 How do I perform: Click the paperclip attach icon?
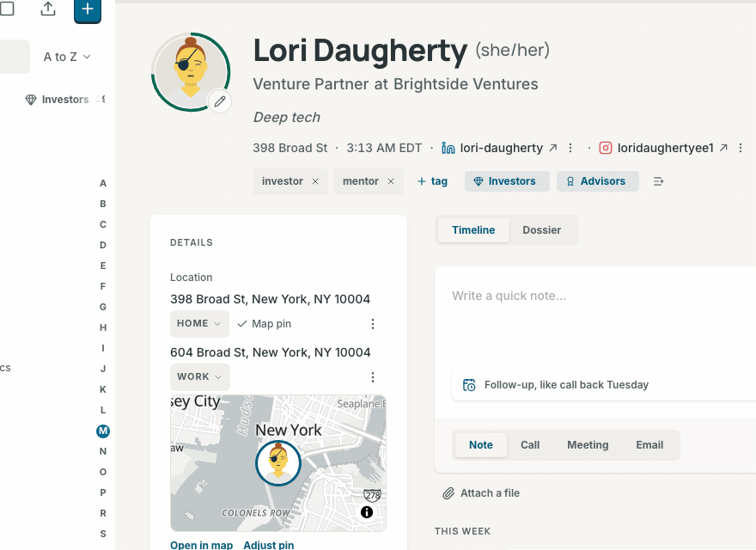click(x=448, y=493)
